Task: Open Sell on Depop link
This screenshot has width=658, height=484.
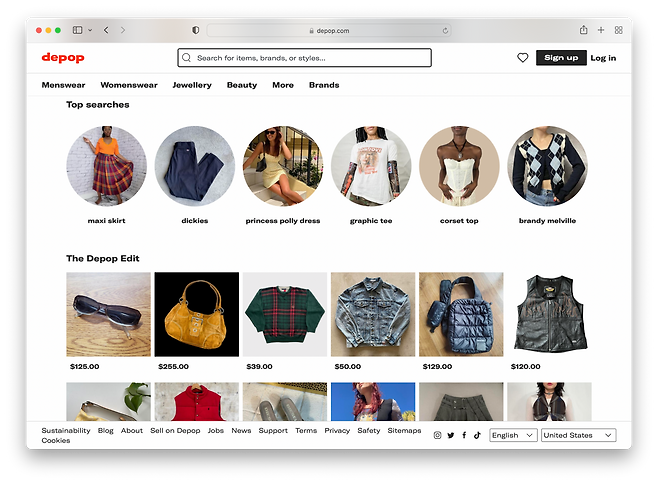Action: [175, 430]
